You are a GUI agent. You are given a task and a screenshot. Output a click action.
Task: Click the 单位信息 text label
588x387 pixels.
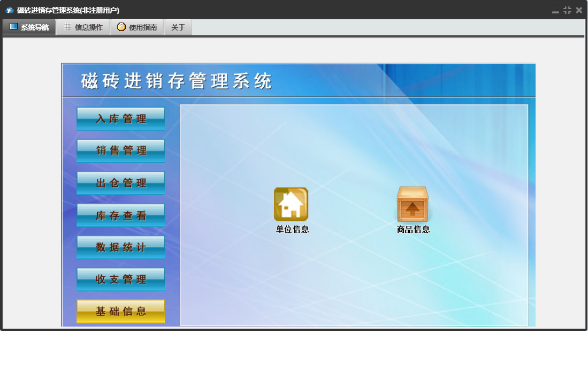(293, 229)
